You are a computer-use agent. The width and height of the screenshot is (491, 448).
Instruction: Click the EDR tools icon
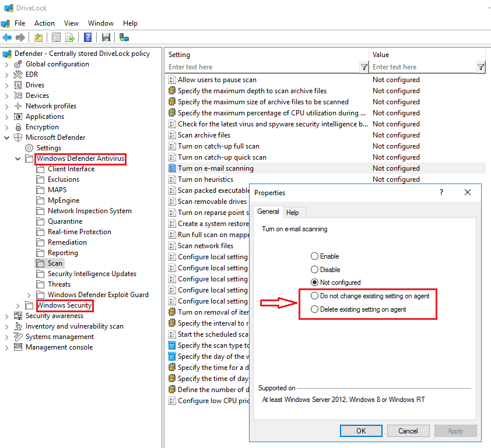[x=18, y=75]
